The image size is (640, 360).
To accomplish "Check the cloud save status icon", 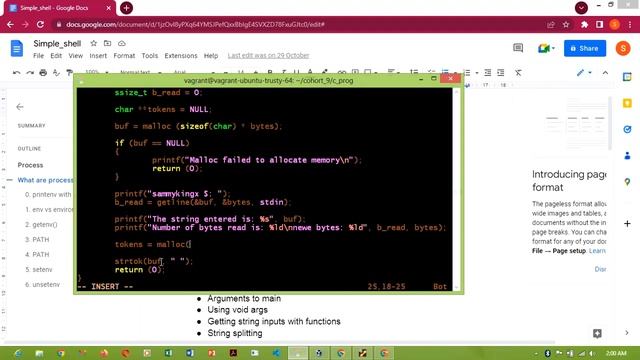I will click(x=122, y=43).
